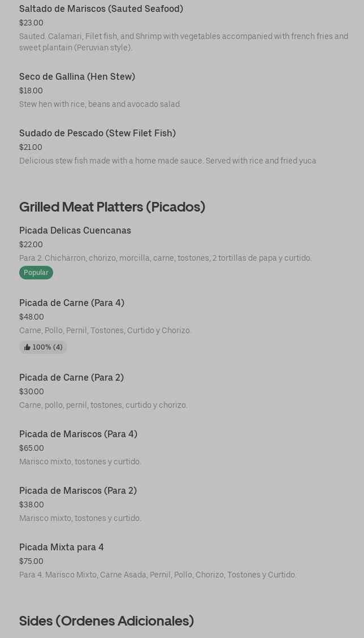Viewport: 364px width, 638px height.
Task: Open Picada de Carne (Para 2)
Action: [x=71, y=378]
